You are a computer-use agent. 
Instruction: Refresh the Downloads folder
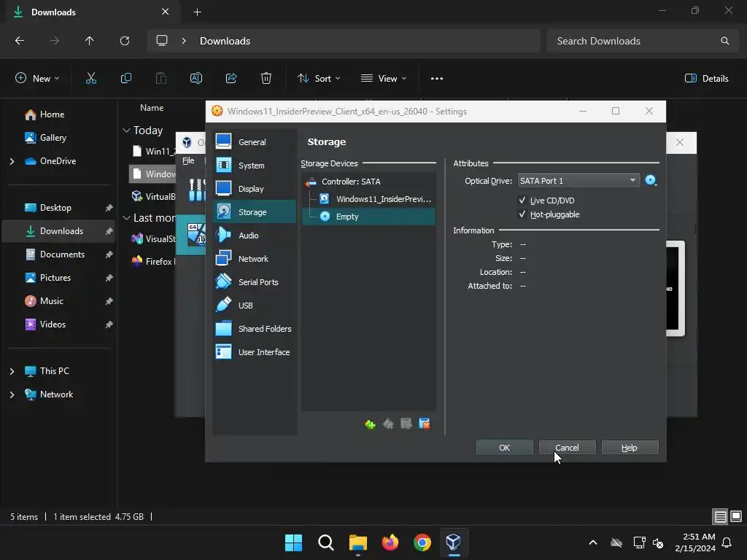(x=125, y=41)
